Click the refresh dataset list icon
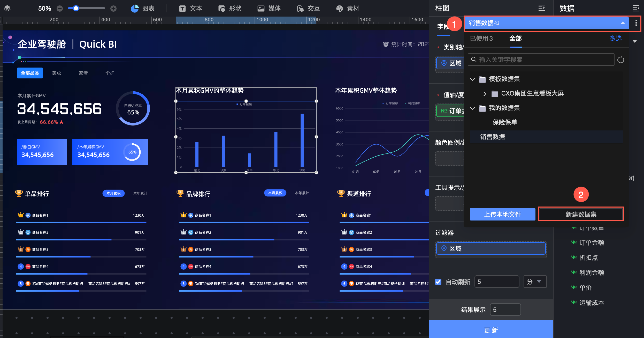The height and width of the screenshot is (338, 644). pos(620,60)
